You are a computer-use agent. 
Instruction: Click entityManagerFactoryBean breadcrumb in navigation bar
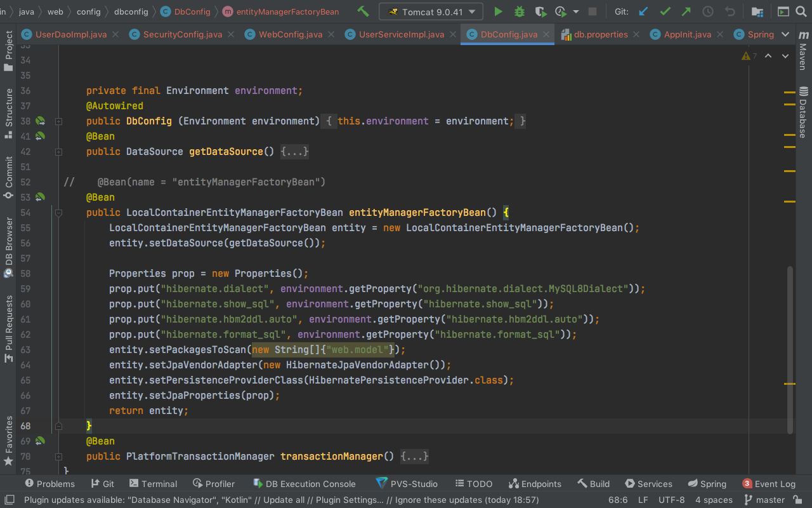[282, 11]
